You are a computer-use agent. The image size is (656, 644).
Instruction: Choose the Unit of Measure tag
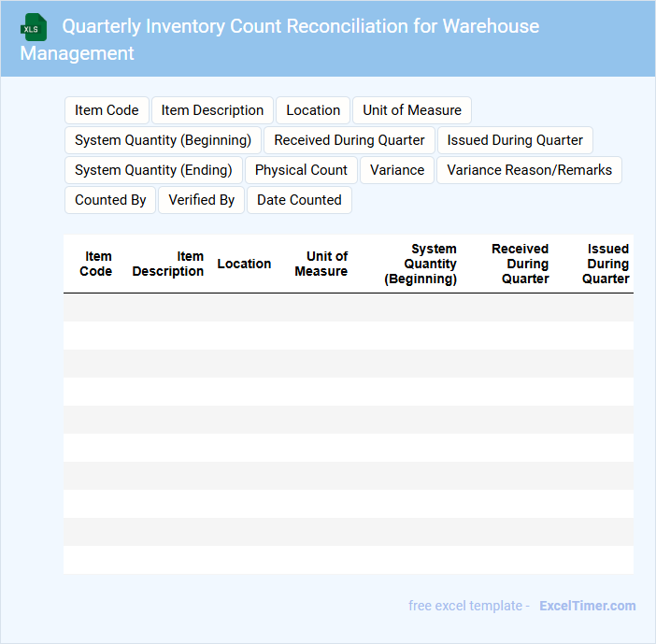pyautogui.click(x=412, y=110)
